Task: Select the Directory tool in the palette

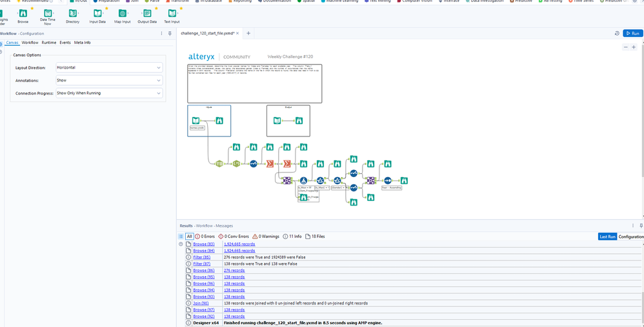Action: (x=73, y=16)
